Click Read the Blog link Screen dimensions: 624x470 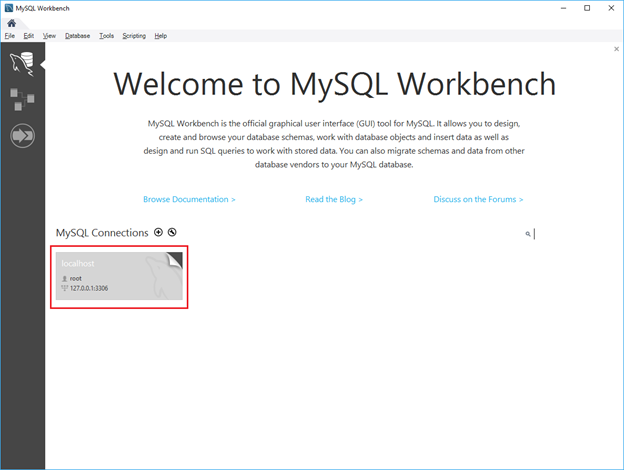coord(334,199)
